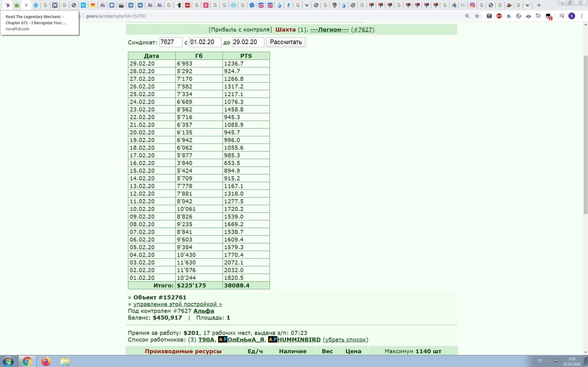Click the Дата column header
The image size is (588, 367).
152,56
